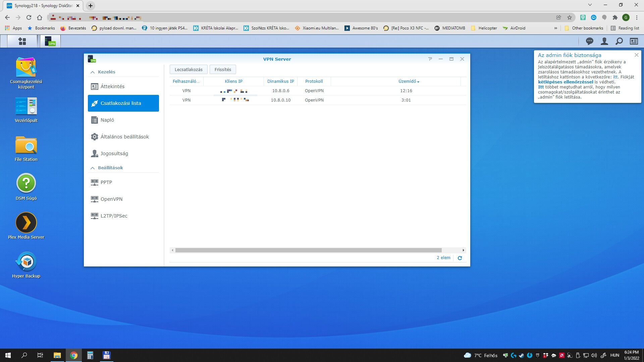
Task: Select Csatlakozási lista in the sidebar
Action: [123, 103]
